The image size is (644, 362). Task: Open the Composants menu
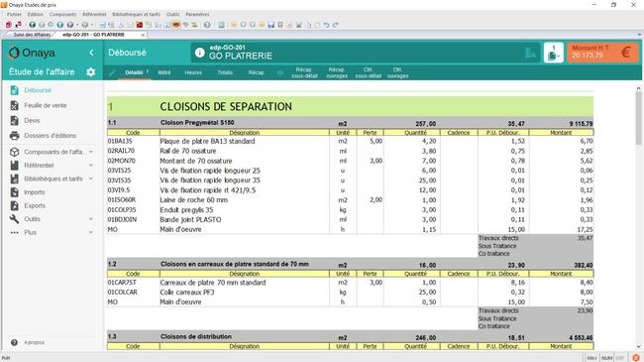tap(62, 14)
